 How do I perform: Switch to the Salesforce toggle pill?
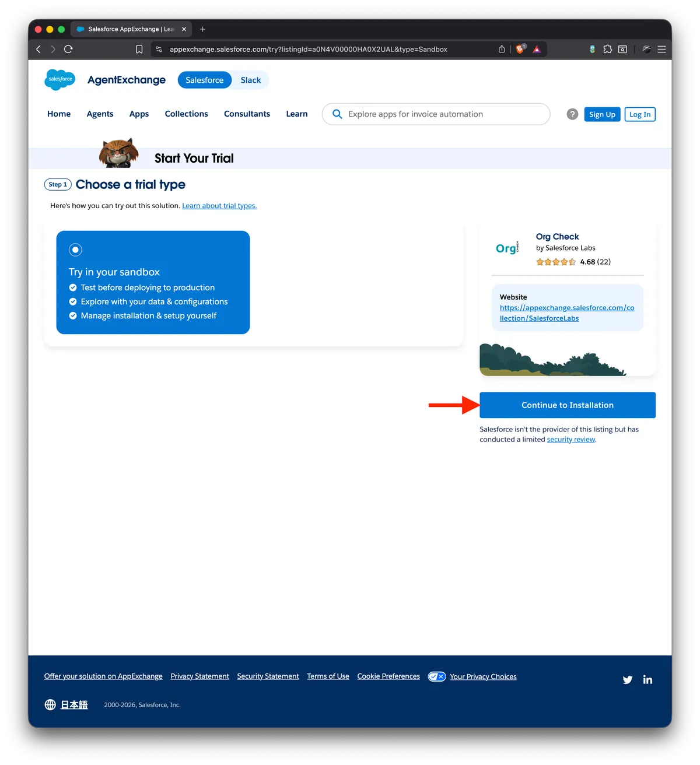[205, 80]
